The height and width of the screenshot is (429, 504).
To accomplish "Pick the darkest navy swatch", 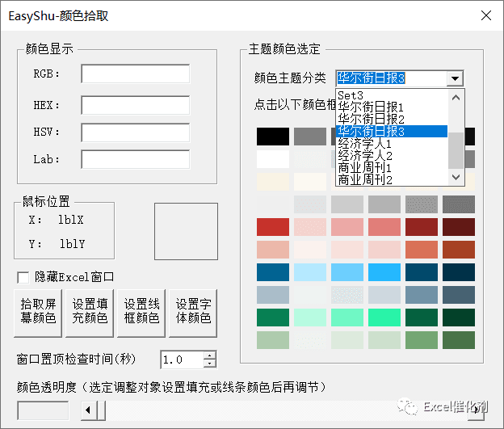I will coord(459,272).
